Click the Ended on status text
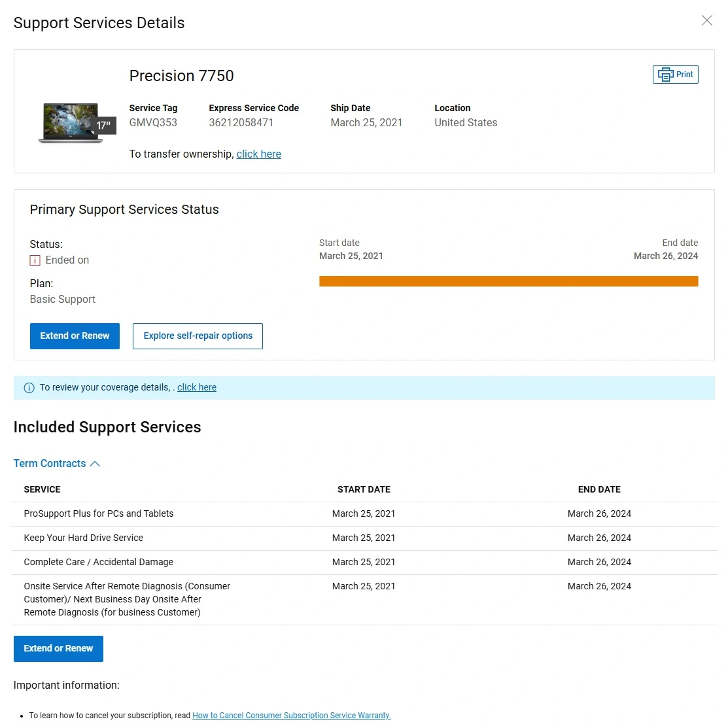The width and height of the screenshot is (728, 728). 67,260
